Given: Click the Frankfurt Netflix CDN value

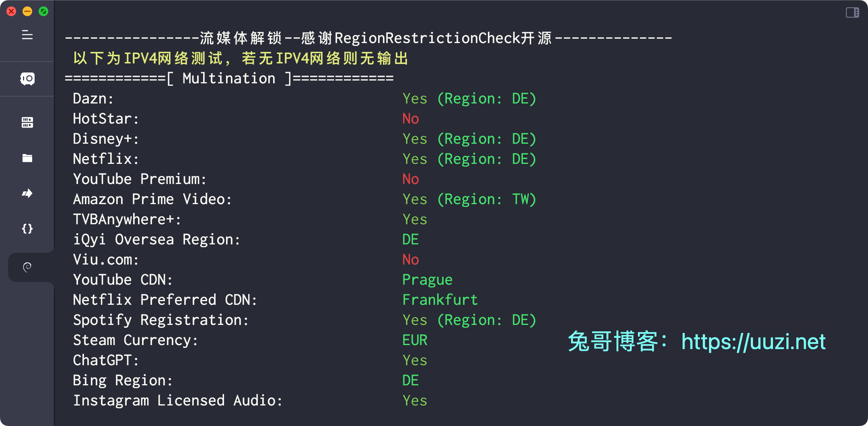Looking at the screenshot, I should coord(440,300).
